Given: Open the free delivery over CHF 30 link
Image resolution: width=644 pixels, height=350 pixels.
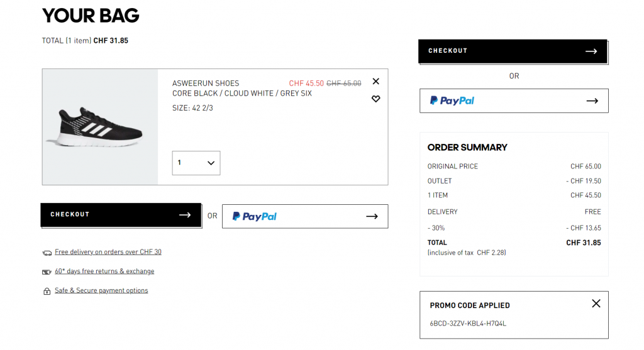Looking at the screenshot, I should pos(108,252).
